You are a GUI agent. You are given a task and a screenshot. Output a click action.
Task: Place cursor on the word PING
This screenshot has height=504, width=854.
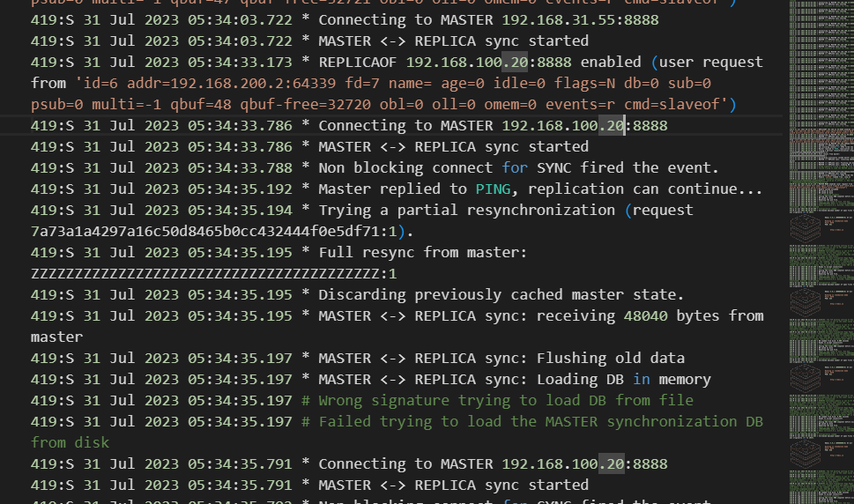point(493,189)
